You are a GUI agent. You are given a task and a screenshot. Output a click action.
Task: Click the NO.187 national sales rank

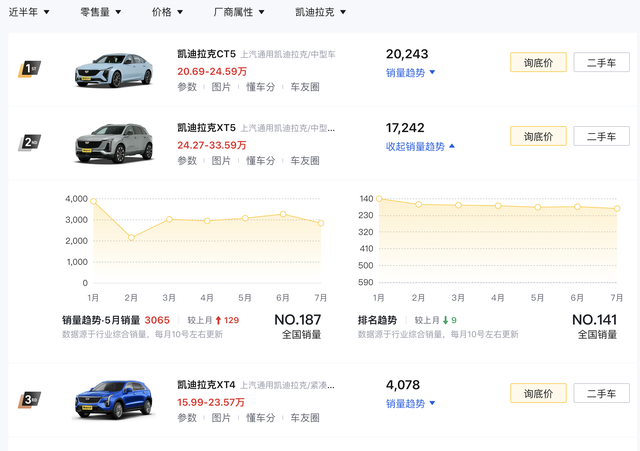pyautogui.click(x=298, y=320)
